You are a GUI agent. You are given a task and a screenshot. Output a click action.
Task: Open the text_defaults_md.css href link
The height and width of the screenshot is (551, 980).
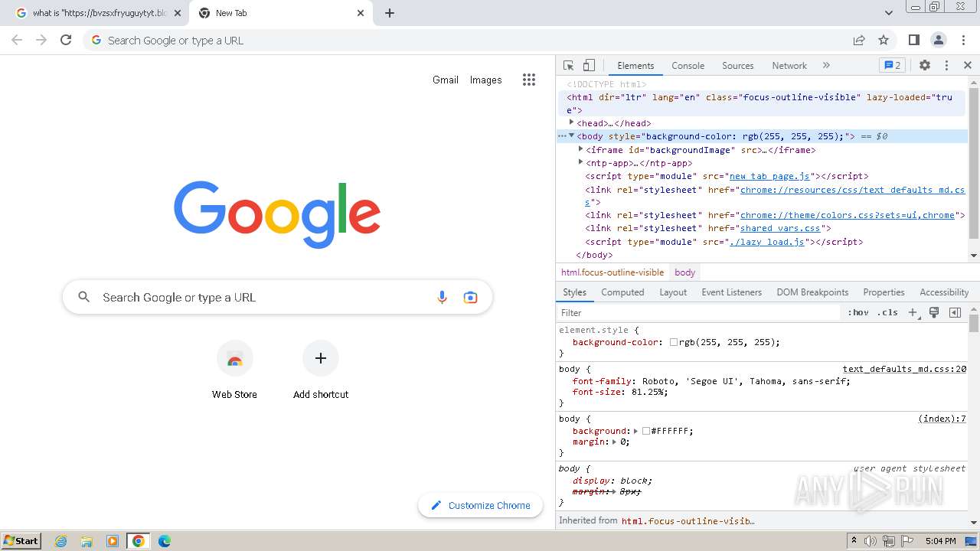(852, 190)
